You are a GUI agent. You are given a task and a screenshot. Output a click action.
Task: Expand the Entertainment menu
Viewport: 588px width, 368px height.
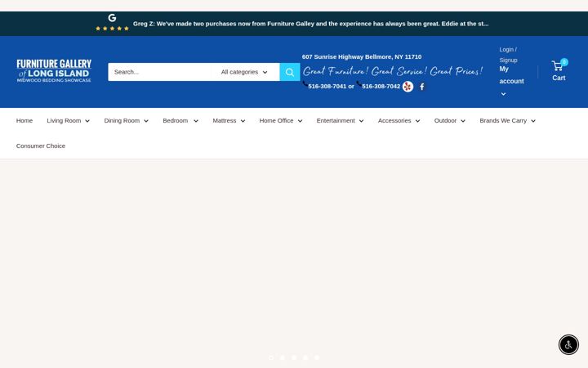click(340, 120)
